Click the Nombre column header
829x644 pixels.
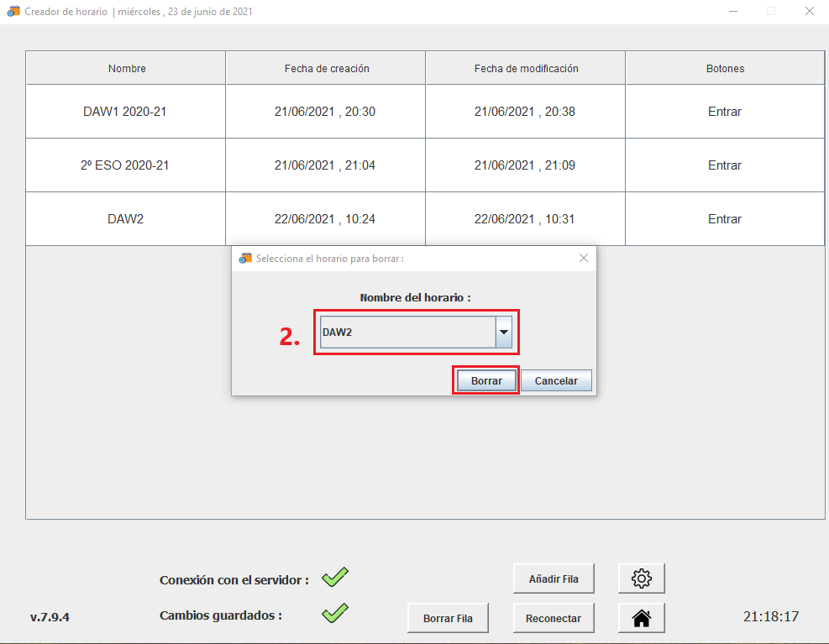126,69
